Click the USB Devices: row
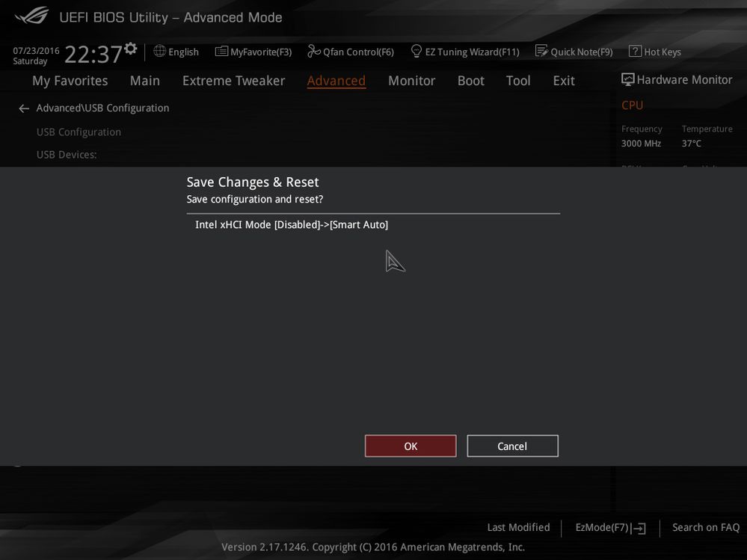The width and height of the screenshot is (747, 560). coord(67,155)
